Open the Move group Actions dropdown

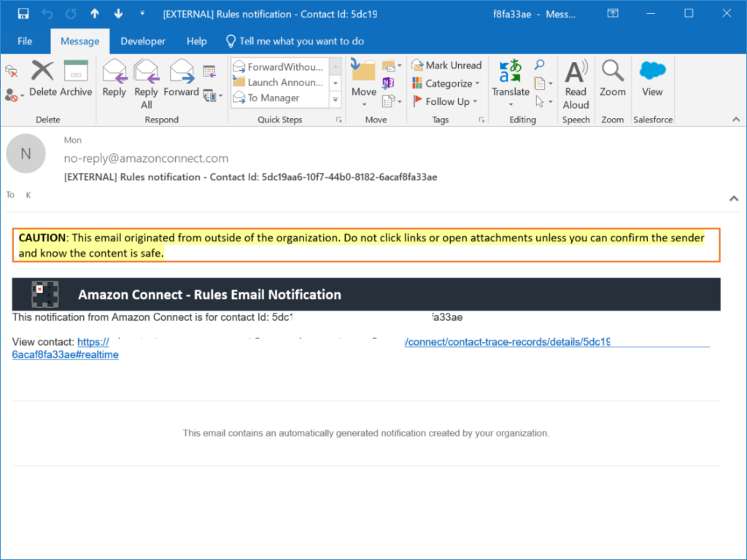coord(392,101)
